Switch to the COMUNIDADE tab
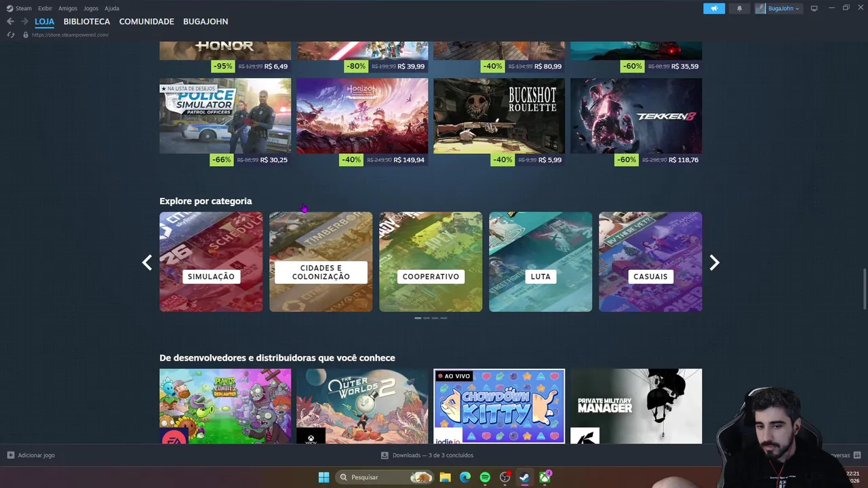The width and height of the screenshot is (868, 488). (x=146, y=22)
